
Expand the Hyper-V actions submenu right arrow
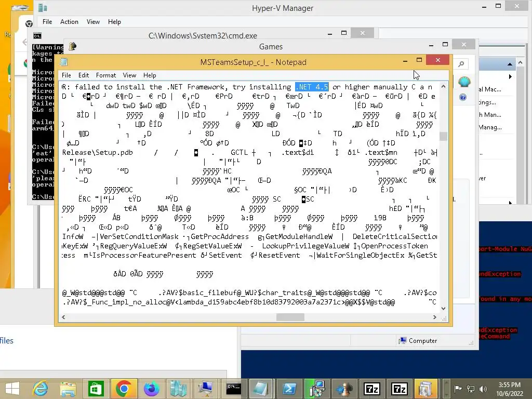click(510, 77)
